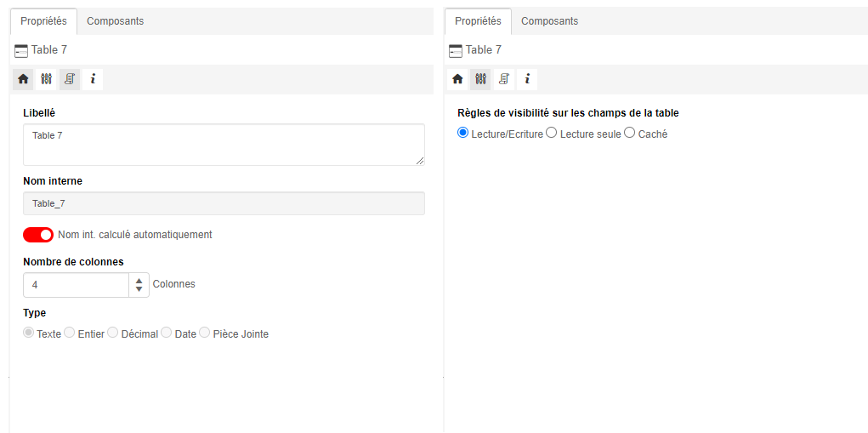
Task: Click inside the Libellé text area
Action: click(x=224, y=145)
